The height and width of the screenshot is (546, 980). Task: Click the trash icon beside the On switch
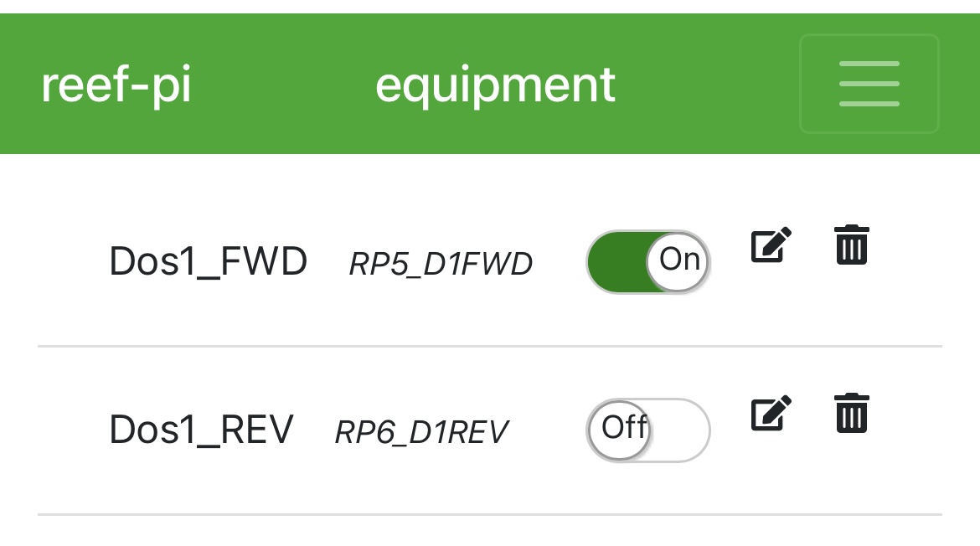coord(852,245)
